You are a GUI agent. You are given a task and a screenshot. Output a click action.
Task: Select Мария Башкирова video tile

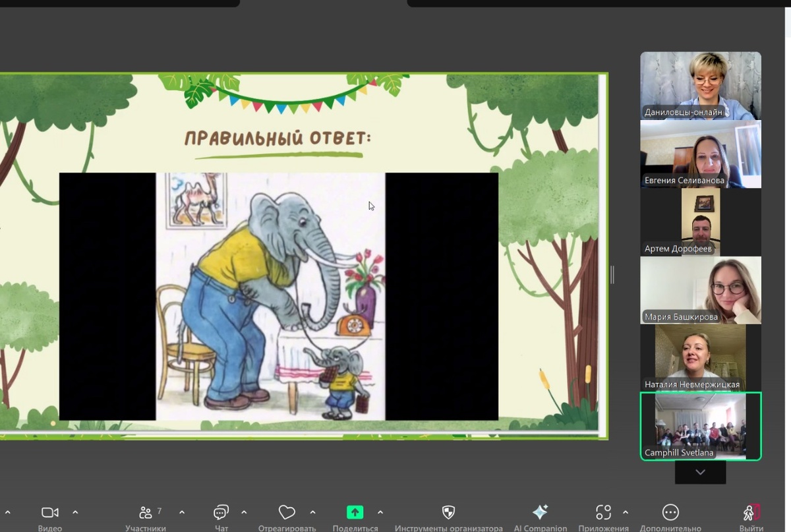(701, 290)
